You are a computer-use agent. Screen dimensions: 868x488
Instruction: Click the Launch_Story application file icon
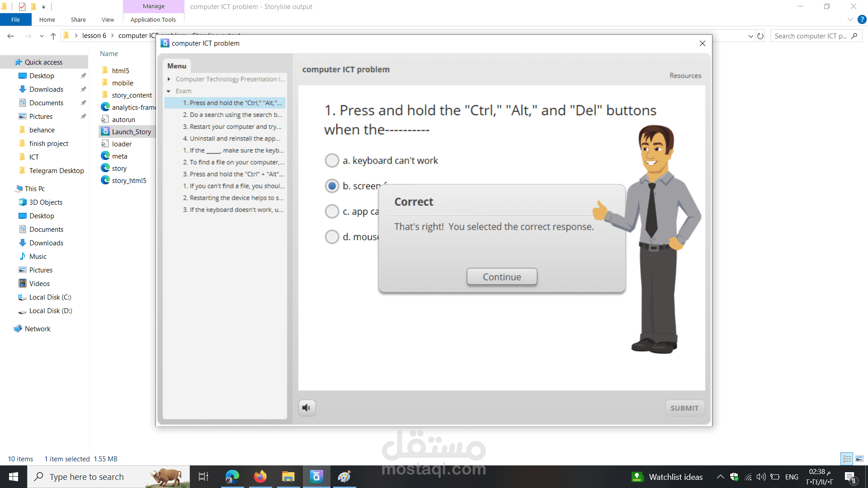(105, 131)
